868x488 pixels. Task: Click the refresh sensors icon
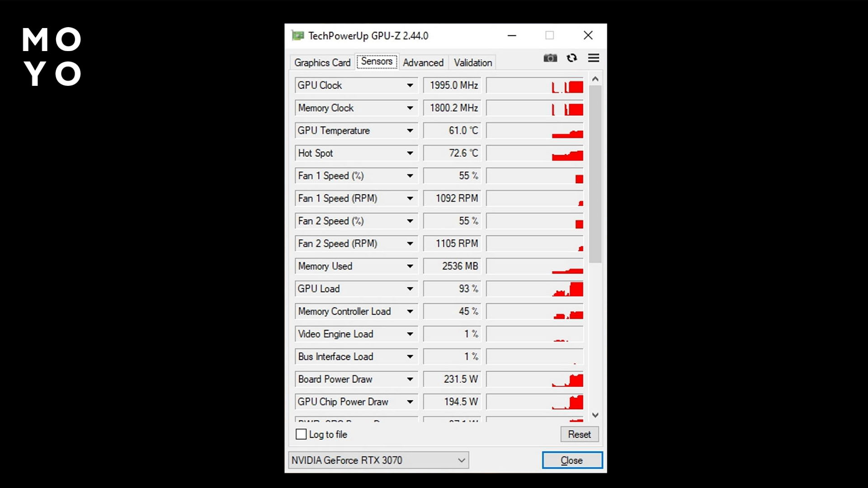click(x=572, y=58)
